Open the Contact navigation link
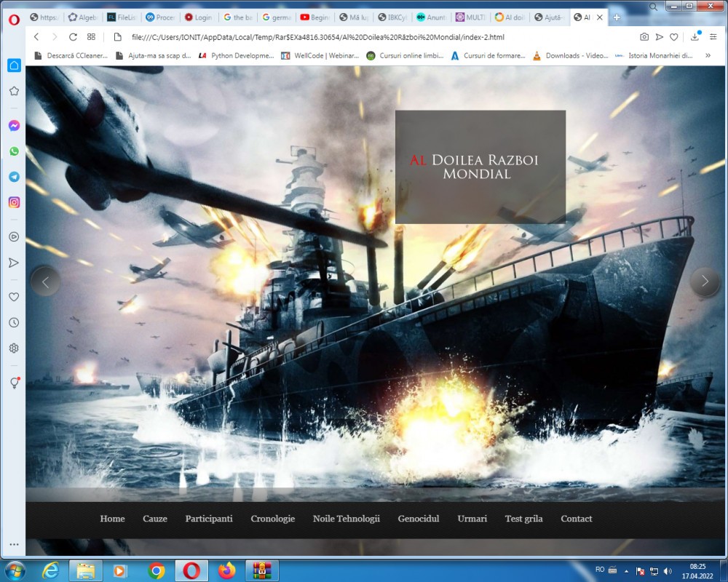728x582 pixels. click(576, 519)
